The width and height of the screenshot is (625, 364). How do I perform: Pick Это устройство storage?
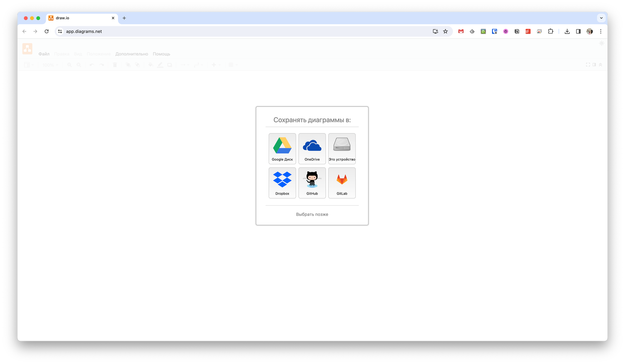click(342, 148)
